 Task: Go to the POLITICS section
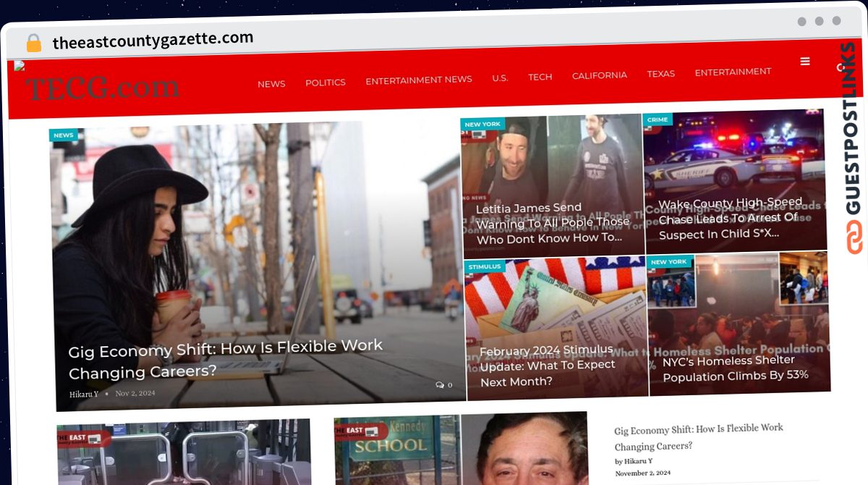click(x=325, y=83)
